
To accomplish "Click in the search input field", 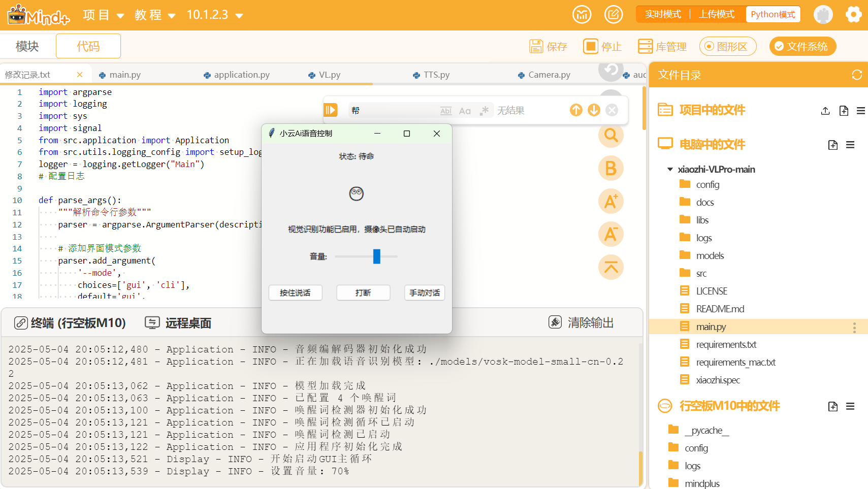I will pyautogui.click(x=394, y=110).
